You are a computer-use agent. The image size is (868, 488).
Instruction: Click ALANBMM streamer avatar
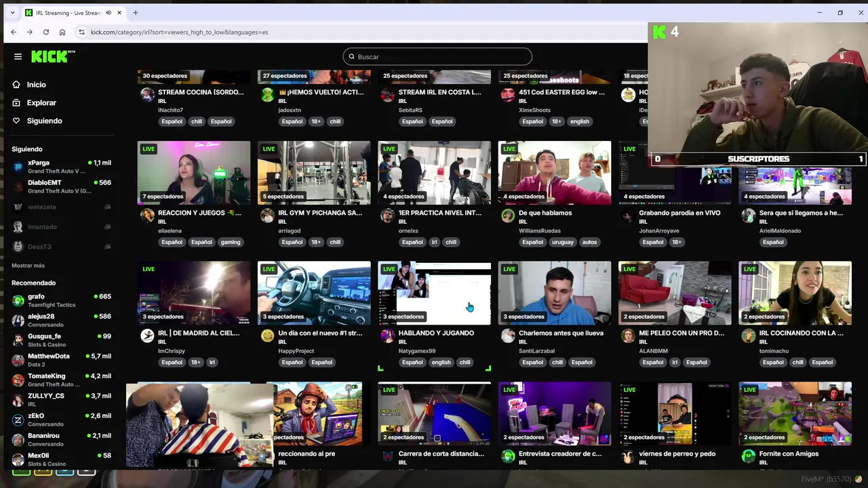coord(628,335)
